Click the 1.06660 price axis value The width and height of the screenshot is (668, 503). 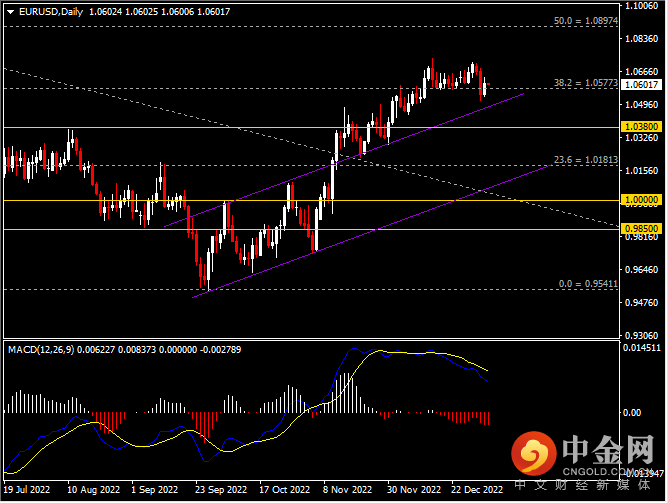tap(639, 72)
